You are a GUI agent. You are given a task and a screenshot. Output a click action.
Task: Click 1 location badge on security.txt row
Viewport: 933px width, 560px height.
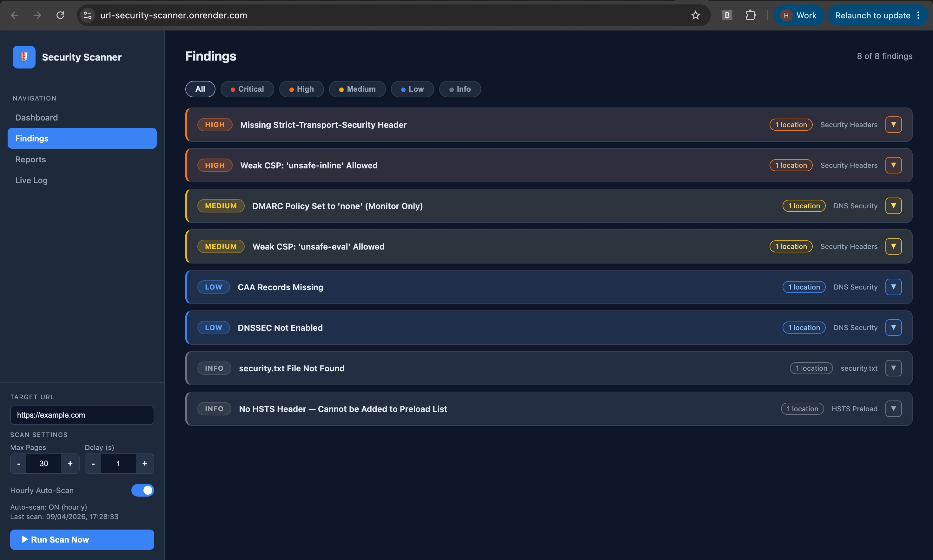pos(811,368)
